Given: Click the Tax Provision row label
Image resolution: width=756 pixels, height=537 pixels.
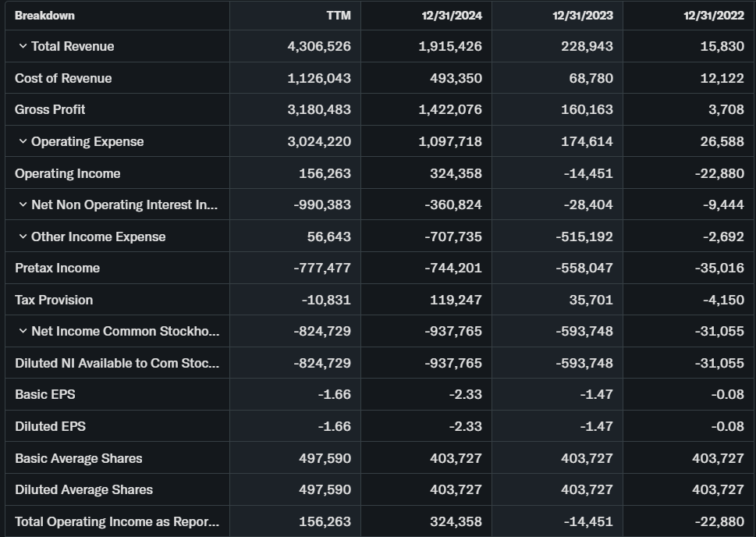Looking at the screenshot, I should (54, 301).
